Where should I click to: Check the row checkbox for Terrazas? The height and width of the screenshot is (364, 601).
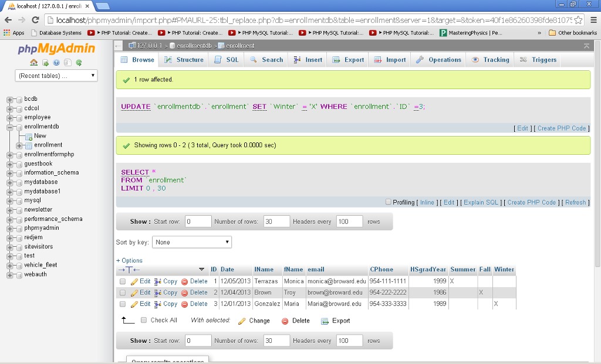pos(122,281)
